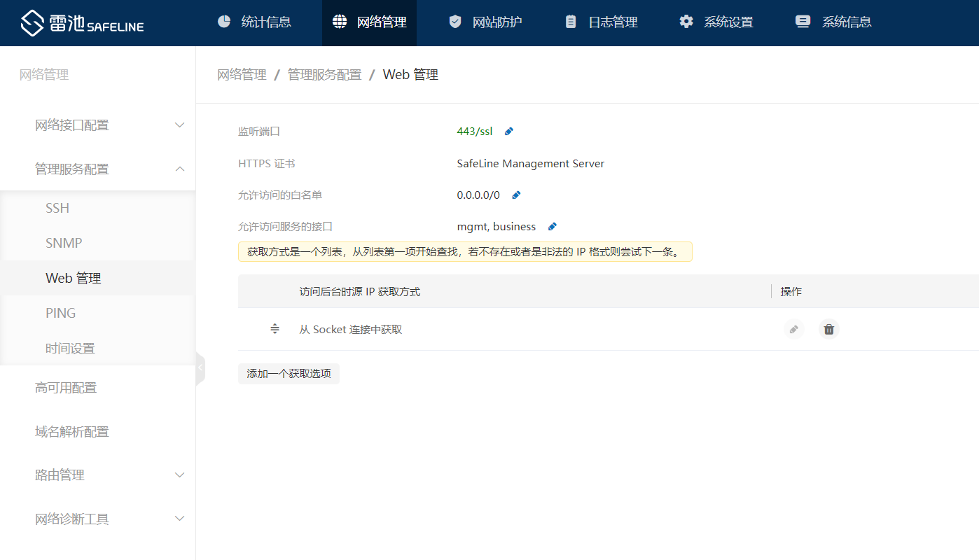Click the 添加一个获取选项 button

pyautogui.click(x=289, y=374)
